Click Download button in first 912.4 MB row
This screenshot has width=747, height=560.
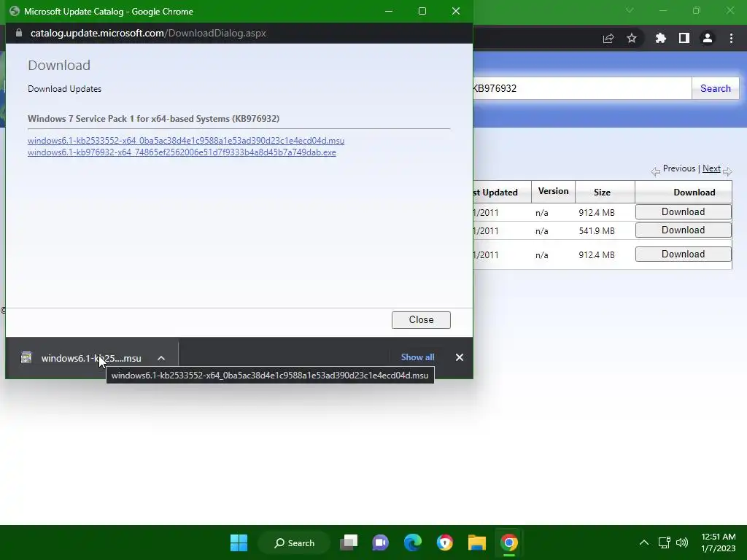click(683, 212)
